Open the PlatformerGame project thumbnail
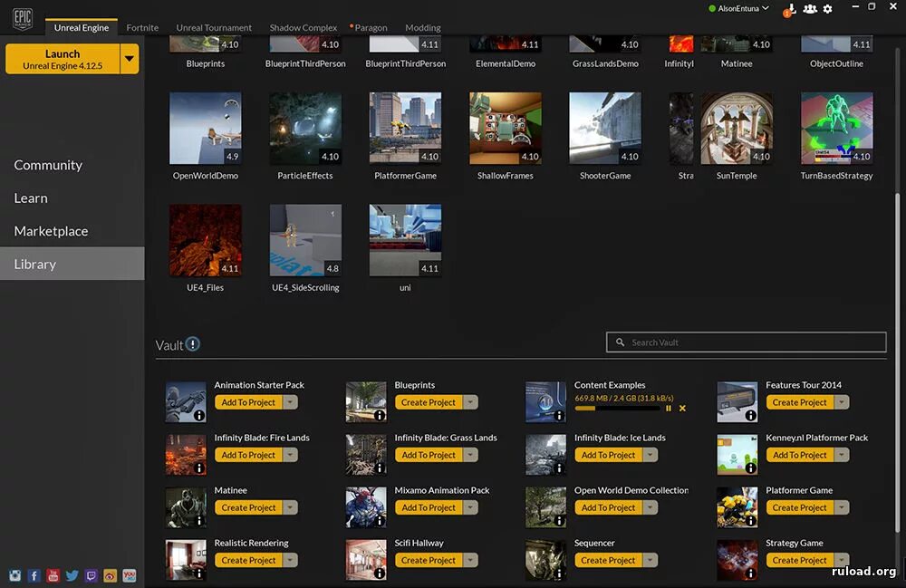The width and height of the screenshot is (906, 588). pyautogui.click(x=405, y=129)
